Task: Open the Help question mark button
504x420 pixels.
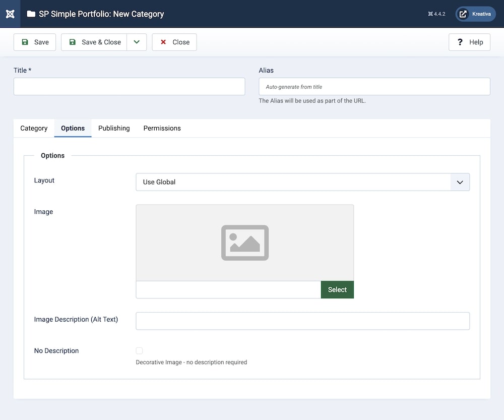Action: tap(469, 42)
